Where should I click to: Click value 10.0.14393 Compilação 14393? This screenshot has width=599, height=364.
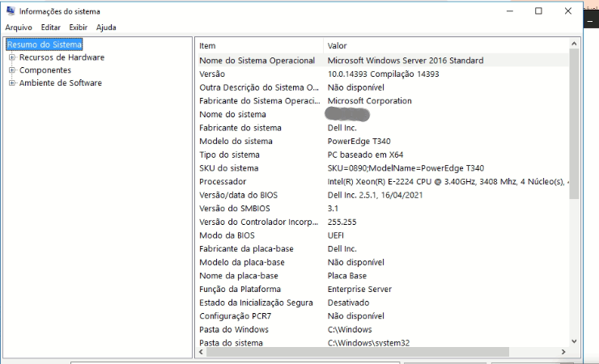pyautogui.click(x=383, y=74)
